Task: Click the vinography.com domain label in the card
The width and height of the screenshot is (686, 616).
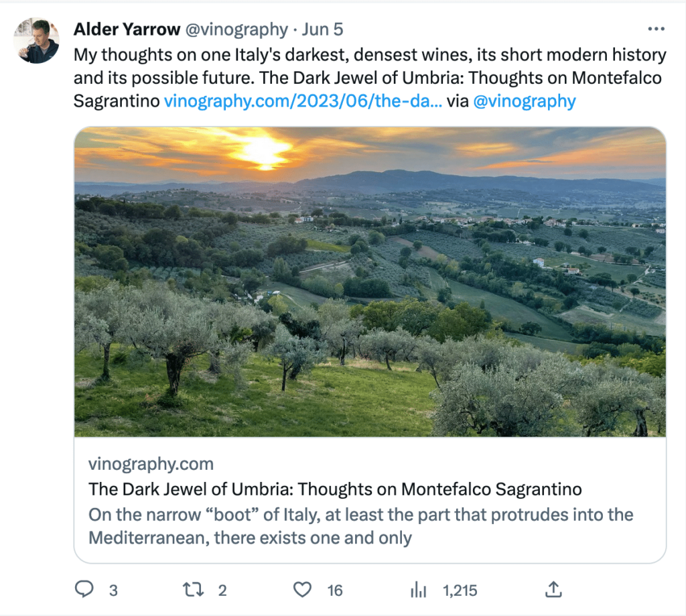Action: click(x=151, y=464)
